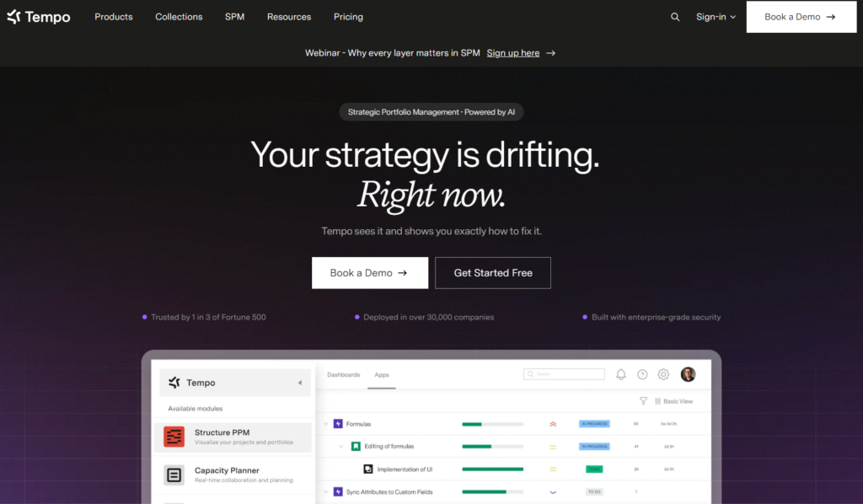Viewport: 863px width, 504px height.
Task: Follow the Sign up here webinar link
Action: (513, 53)
